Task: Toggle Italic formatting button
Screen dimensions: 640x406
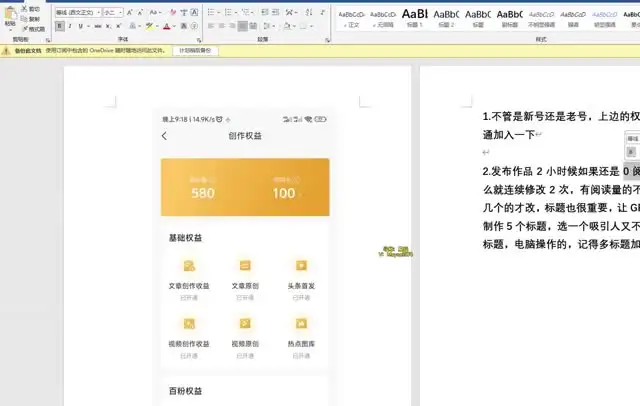Action: tap(69, 26)
